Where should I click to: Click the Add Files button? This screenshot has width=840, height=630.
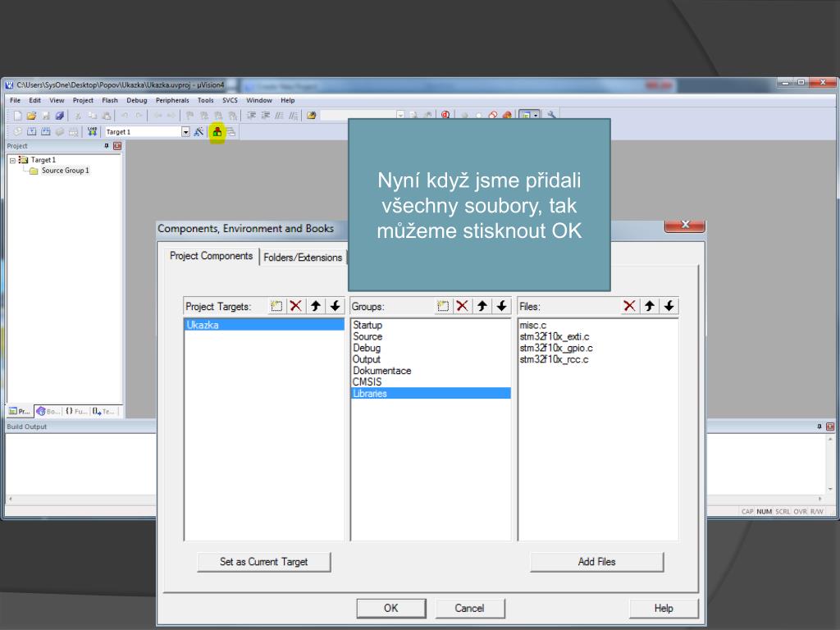597,562
